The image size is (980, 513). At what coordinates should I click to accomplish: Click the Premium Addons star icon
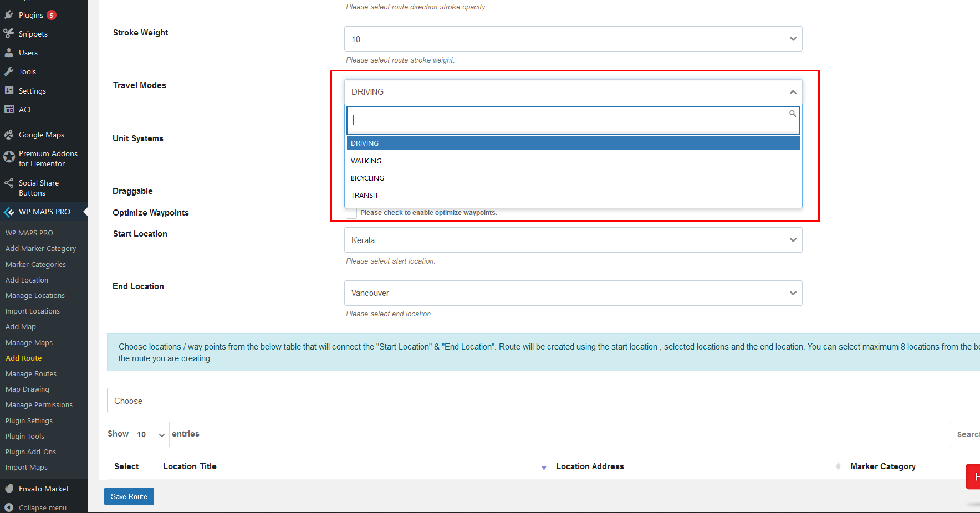[9, 157]
